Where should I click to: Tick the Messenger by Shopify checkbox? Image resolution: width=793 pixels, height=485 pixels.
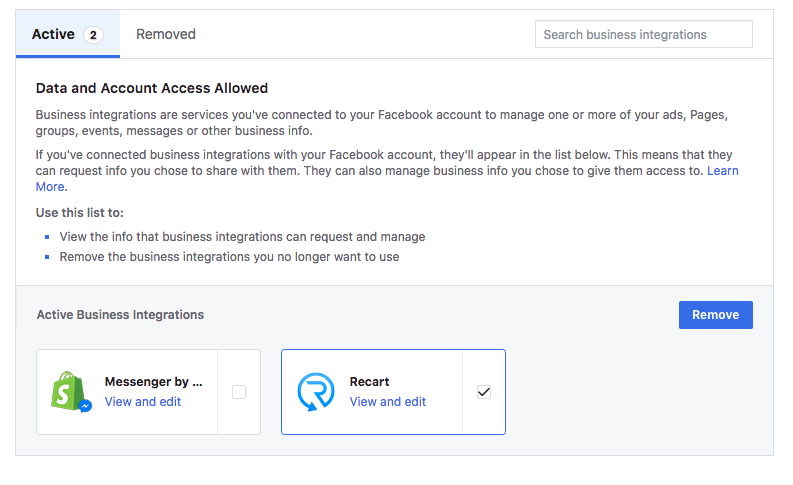pyautogui.click(x=239, y=392)
